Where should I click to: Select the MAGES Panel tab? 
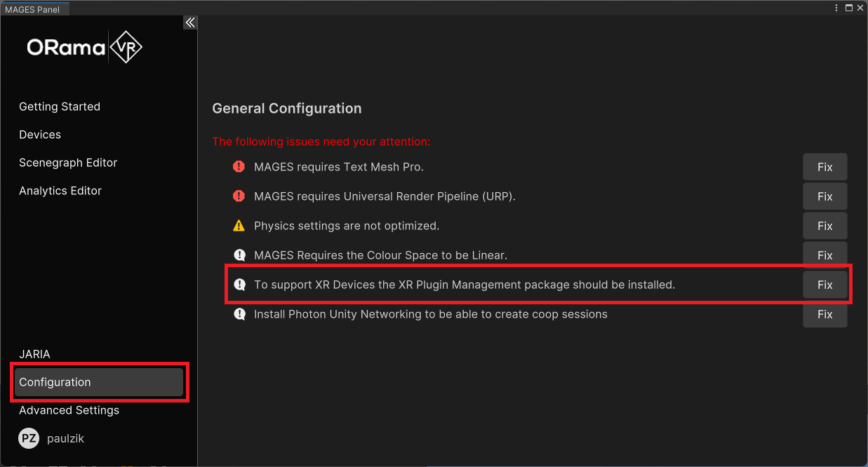tap(34, 8)
